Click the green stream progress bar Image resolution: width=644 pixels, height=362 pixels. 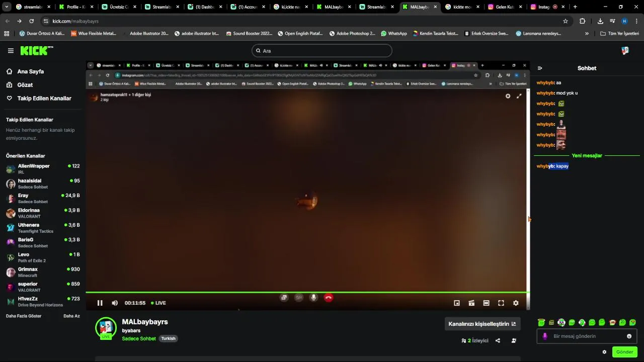pyautogui.click(x=307, y=292)
